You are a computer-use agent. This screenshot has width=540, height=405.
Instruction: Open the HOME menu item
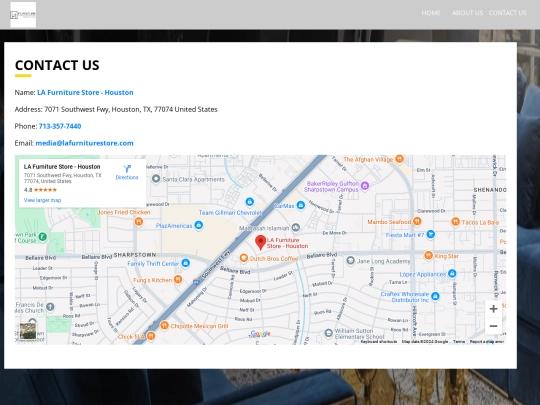click(431, 13)
